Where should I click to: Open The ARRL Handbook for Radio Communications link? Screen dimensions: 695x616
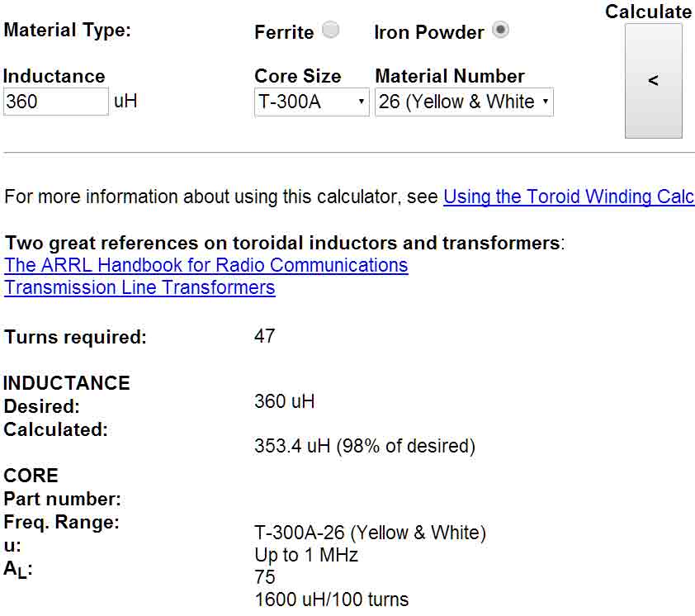coord(206,265)
